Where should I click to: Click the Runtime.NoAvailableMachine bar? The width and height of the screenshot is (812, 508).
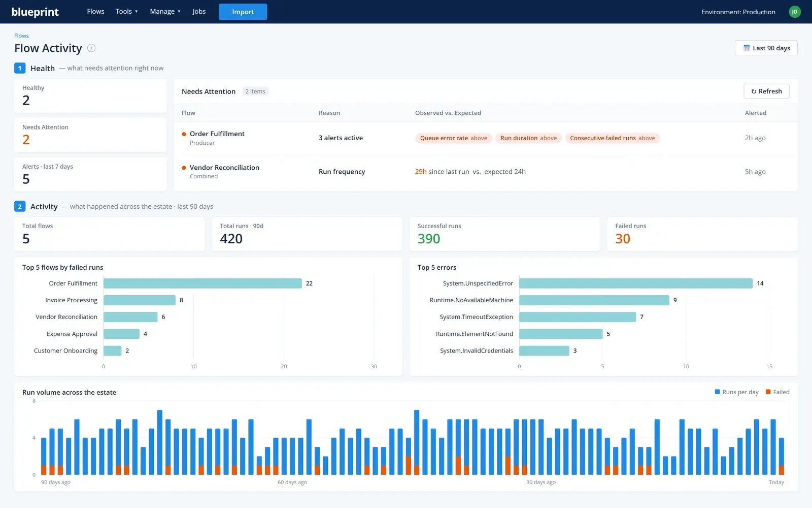[x=594, y=300]
